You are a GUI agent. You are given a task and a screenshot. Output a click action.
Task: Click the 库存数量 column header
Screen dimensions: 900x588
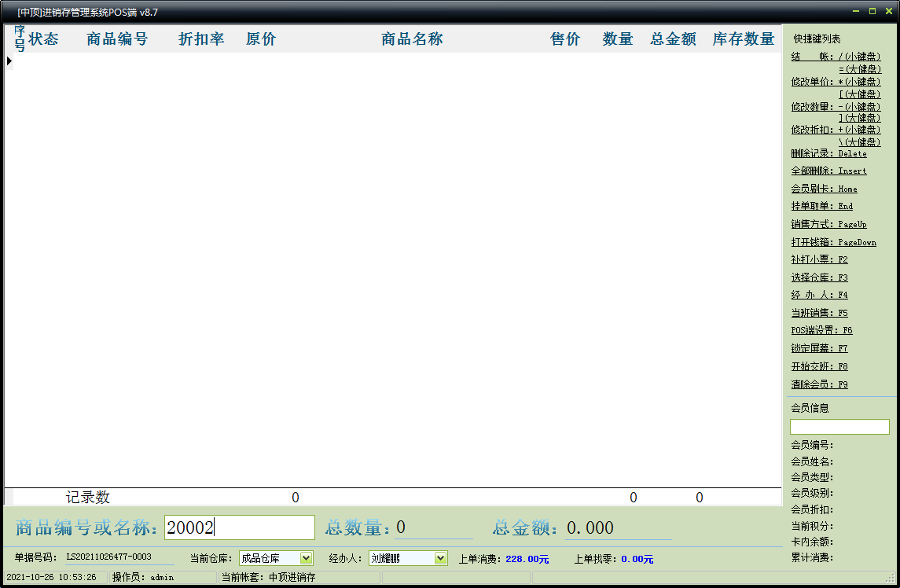[744, 39]
